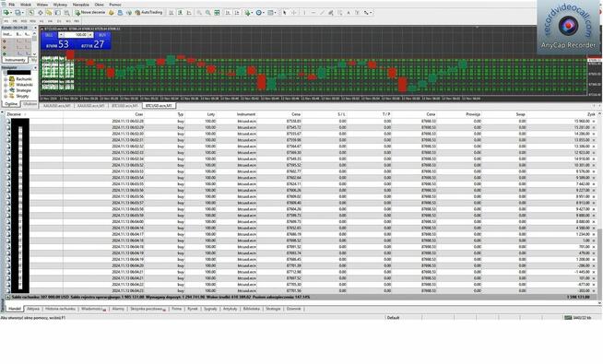Open the Wykresy menu
603x364 pixels.
coord(60,5)
